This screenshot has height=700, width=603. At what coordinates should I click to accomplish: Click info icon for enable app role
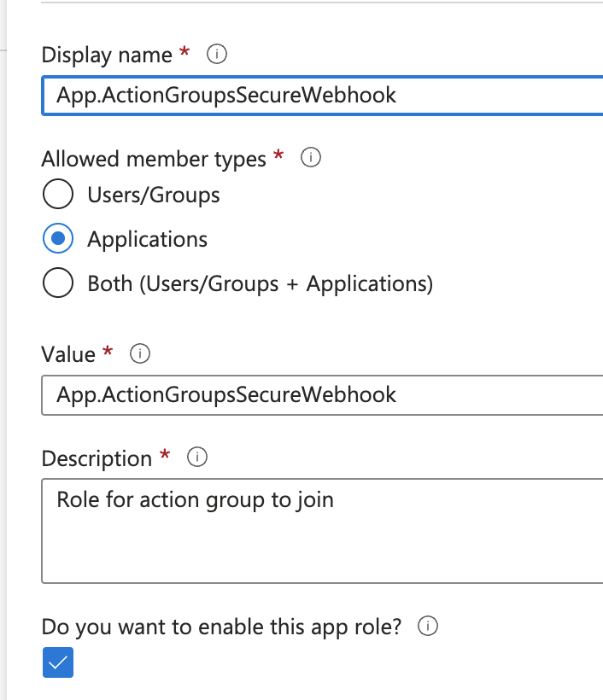tap(427, 626)
